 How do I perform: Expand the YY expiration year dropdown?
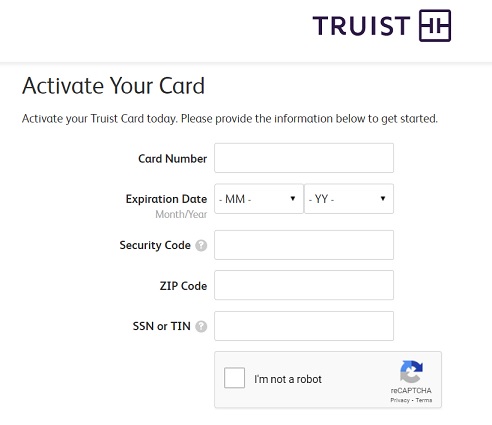(x=349, y=199)
